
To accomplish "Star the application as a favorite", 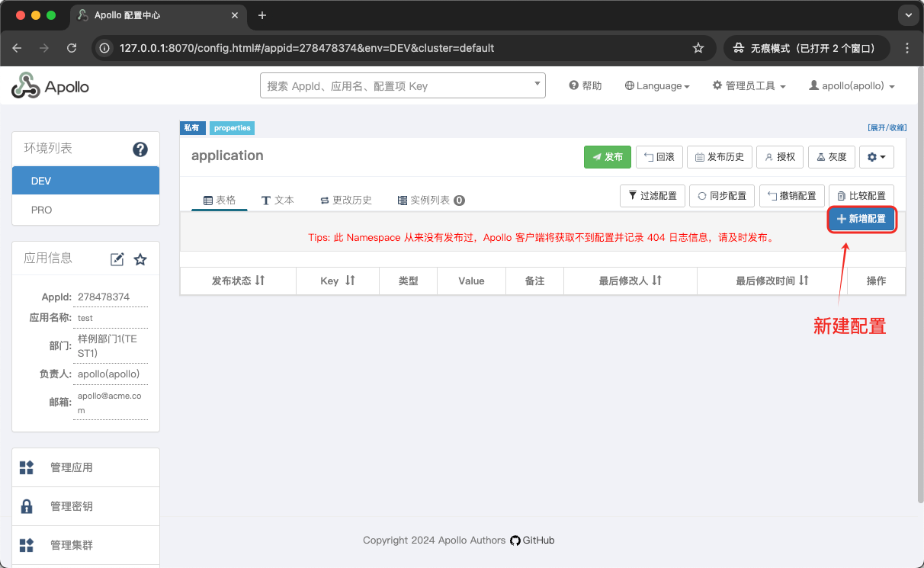I will 140,259.
